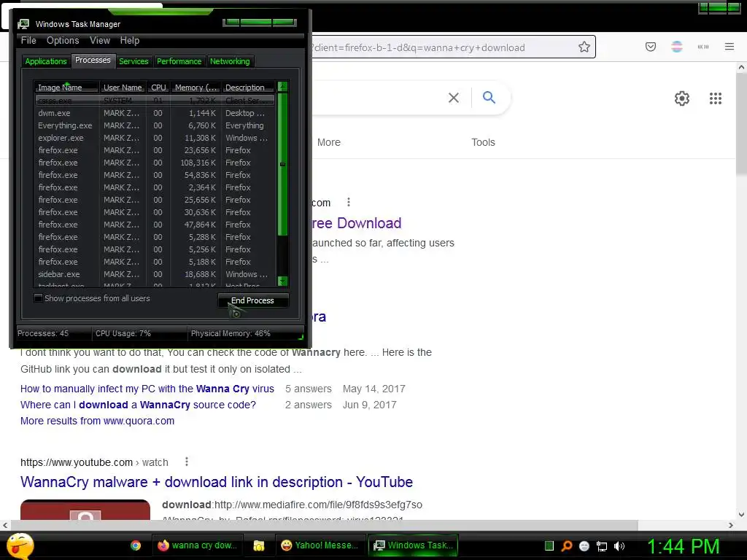Click the white face messenger tray icon
The height and width of the screenshot is (560, 747).
point(584,546)
